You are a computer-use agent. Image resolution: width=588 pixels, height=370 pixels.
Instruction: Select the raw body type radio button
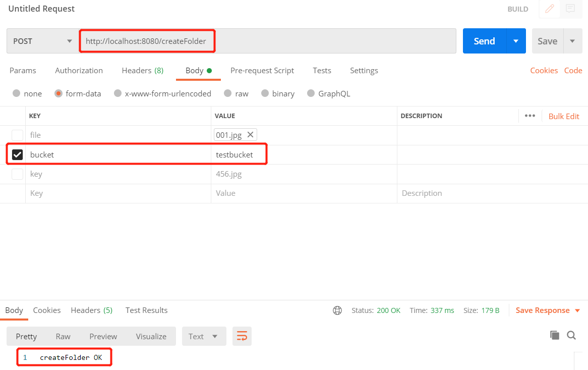coord(228,93)
